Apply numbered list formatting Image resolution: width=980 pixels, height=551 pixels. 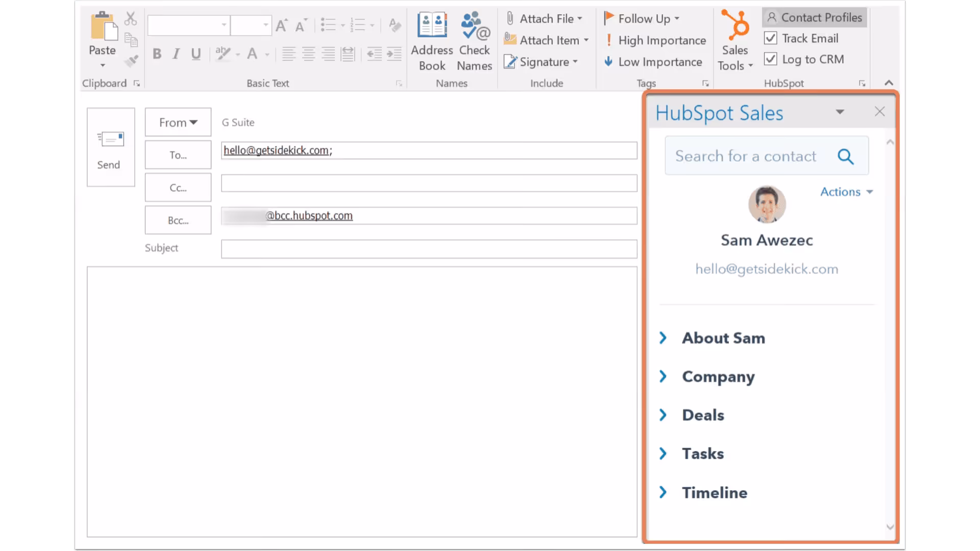tap(358, 25)
